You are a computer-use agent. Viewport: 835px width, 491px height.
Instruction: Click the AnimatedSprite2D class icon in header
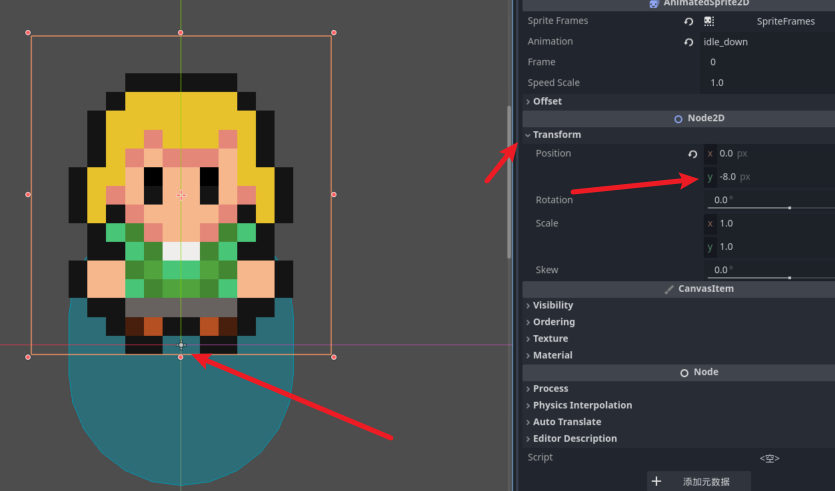point(654,4)
